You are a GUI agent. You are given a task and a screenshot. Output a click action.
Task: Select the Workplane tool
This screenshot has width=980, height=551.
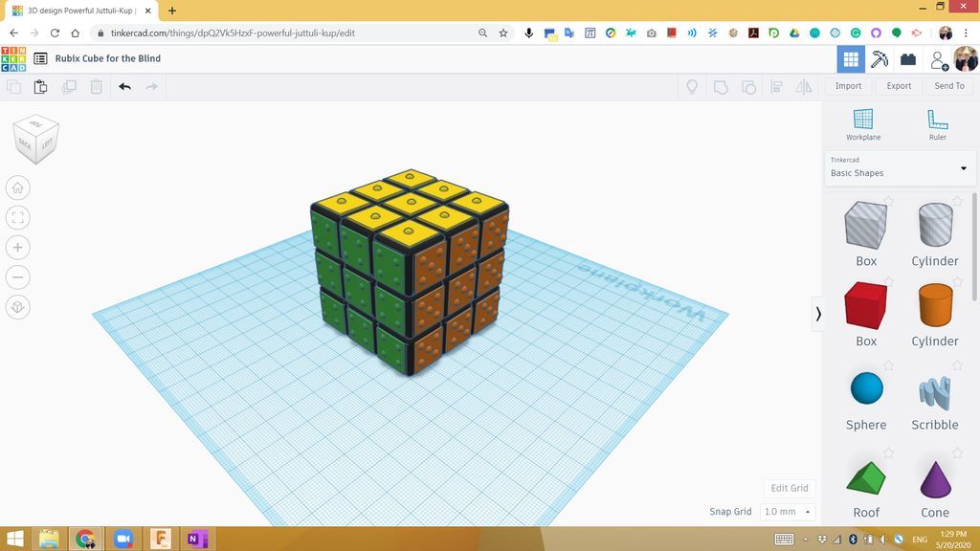[x=863, y=124]
